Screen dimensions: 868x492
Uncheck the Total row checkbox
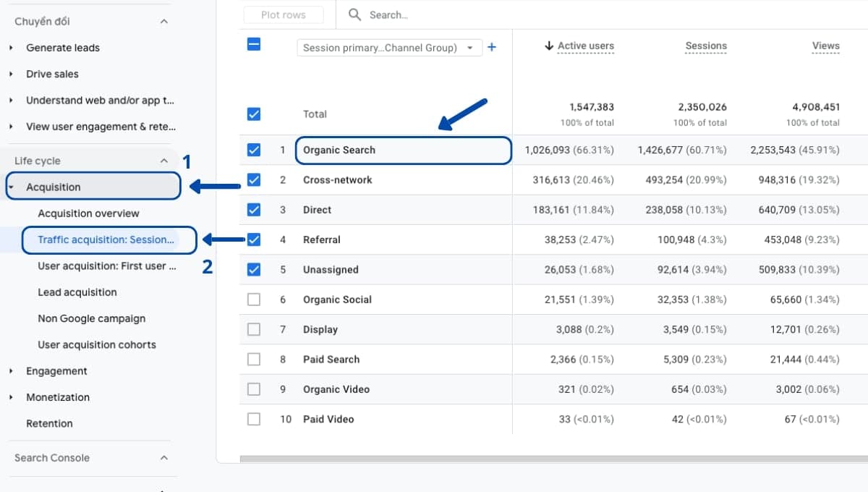click(x=254, y=114)
